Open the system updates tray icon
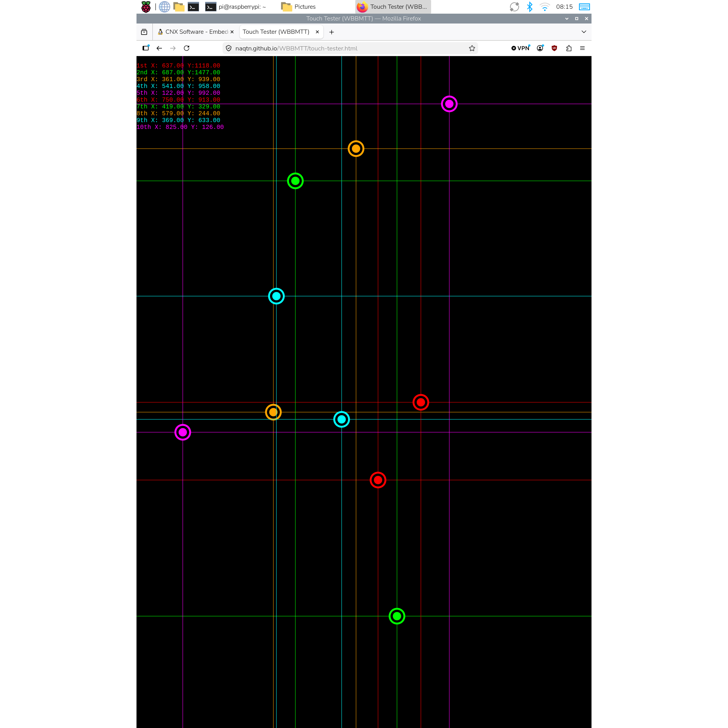728x728 pixels. [515, 7]
